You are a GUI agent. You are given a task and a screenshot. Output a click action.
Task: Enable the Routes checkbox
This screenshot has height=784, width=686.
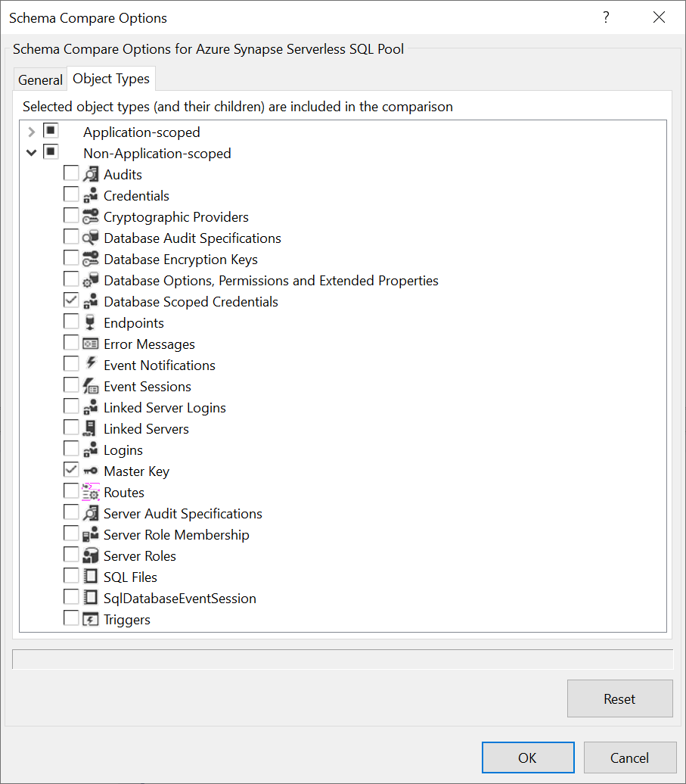tap(71, 490)
